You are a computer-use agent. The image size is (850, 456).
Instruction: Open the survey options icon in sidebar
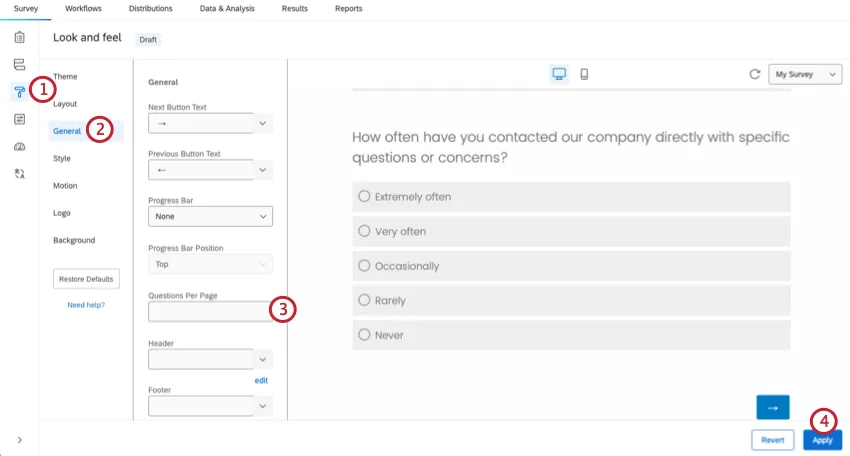[19, 119]
